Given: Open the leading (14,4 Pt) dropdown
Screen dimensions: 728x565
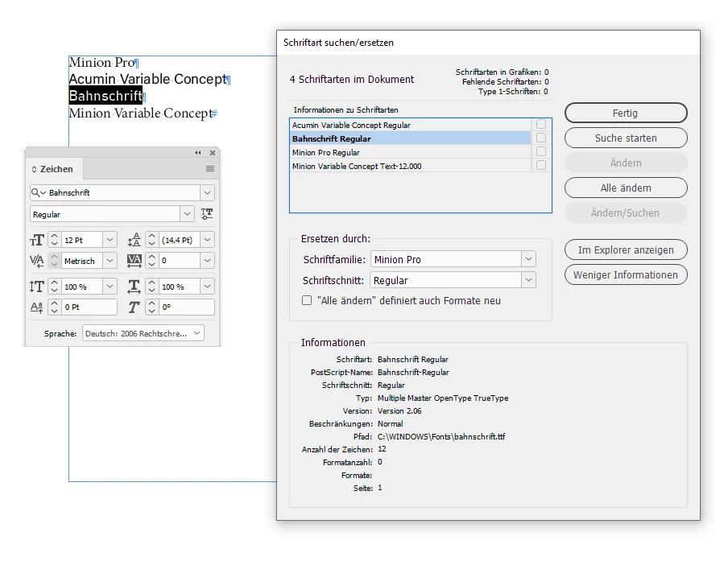Looking at the screenshot, I should pos(207,240).
